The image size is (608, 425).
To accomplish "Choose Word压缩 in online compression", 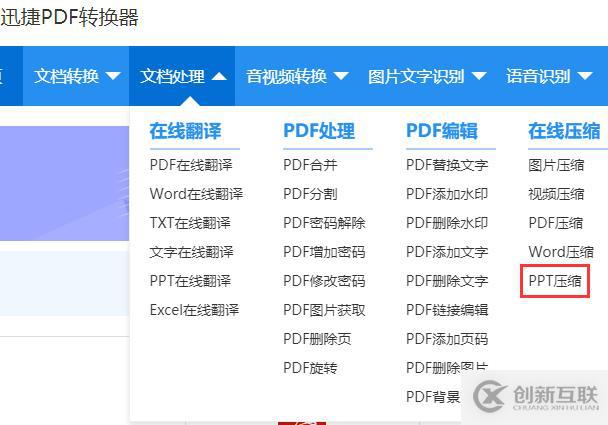I will (x=561, y=252).
